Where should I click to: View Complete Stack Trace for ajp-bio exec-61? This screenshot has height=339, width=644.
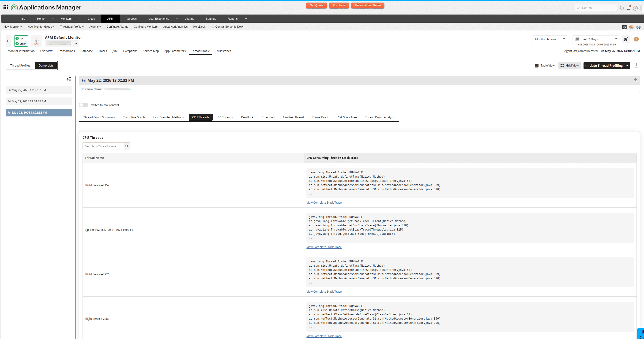(324, 247)
